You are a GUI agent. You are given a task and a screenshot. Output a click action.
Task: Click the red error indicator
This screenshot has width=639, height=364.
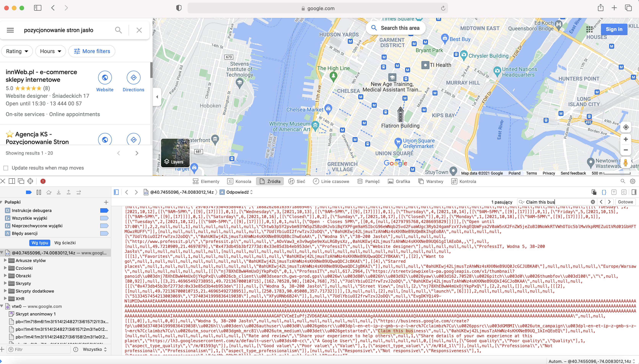click(43, 181)
